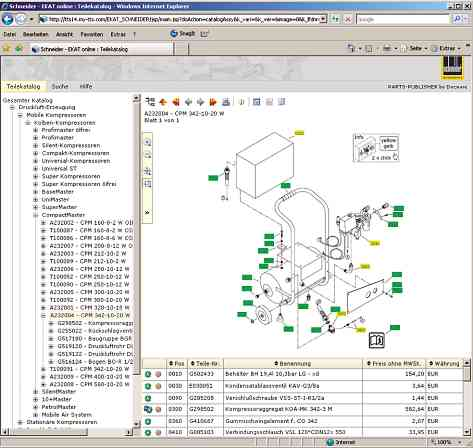The width and height of the screenshot is (473, 448).
Task: Open the book icon in the drawing
Action: 377,340
